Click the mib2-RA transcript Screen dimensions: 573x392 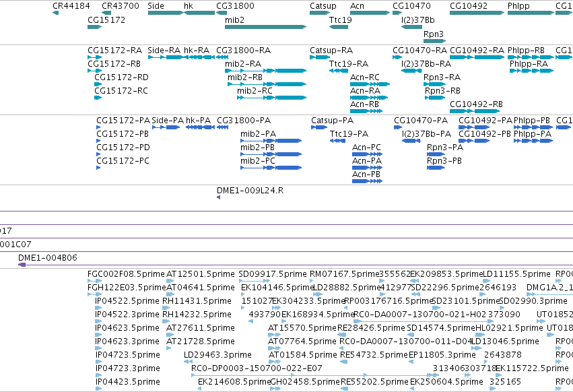pos(266,71)
